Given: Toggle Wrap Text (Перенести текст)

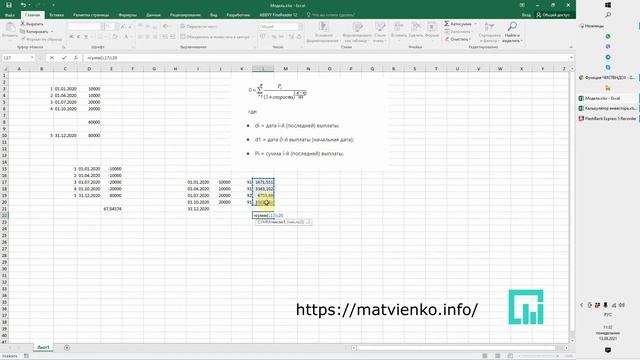Looking at the screenshot, I should point(199,27).
